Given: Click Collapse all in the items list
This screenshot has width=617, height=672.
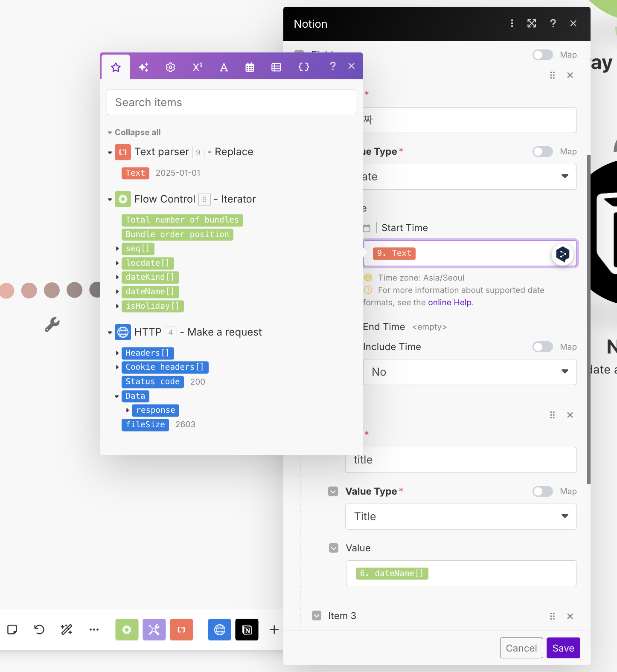Looking at the screenshot, I should [137, 132].
